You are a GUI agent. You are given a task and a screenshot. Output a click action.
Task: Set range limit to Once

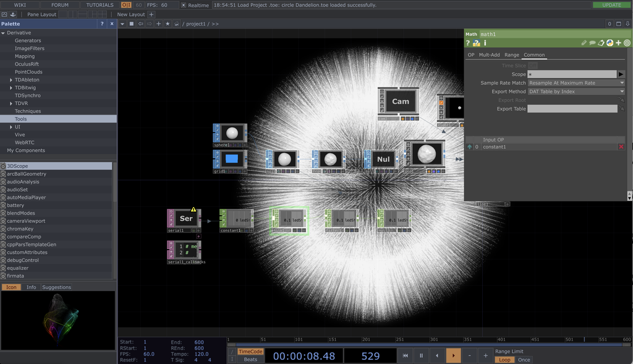point(524,360)
